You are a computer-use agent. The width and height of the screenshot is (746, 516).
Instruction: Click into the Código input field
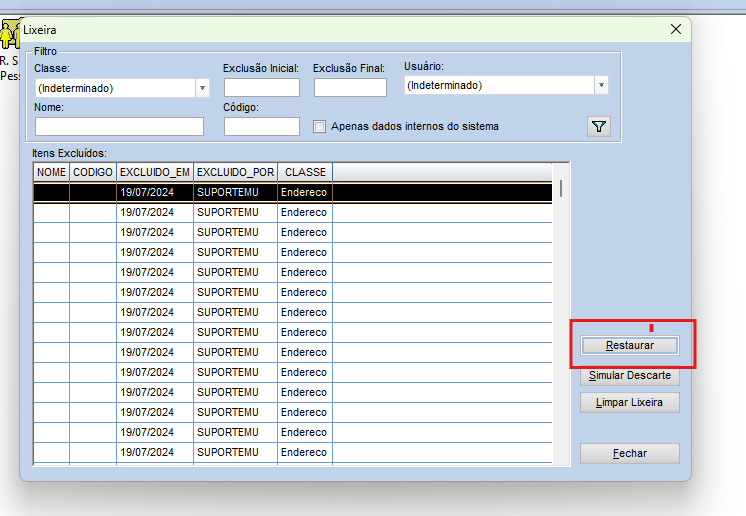(x=261, y=127)
